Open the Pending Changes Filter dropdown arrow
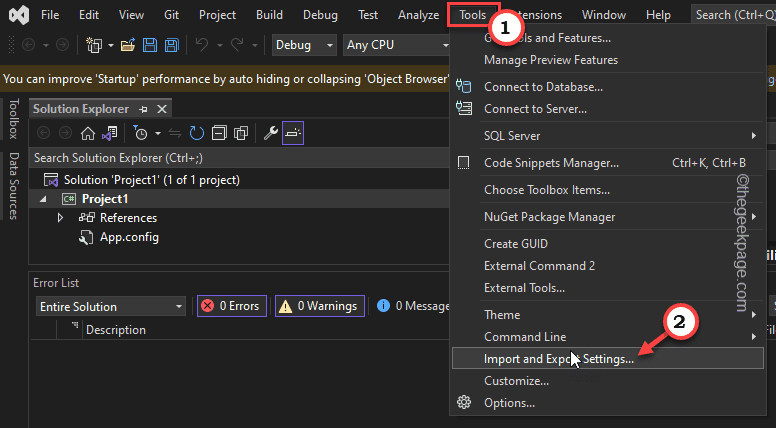 pos(158,133)
